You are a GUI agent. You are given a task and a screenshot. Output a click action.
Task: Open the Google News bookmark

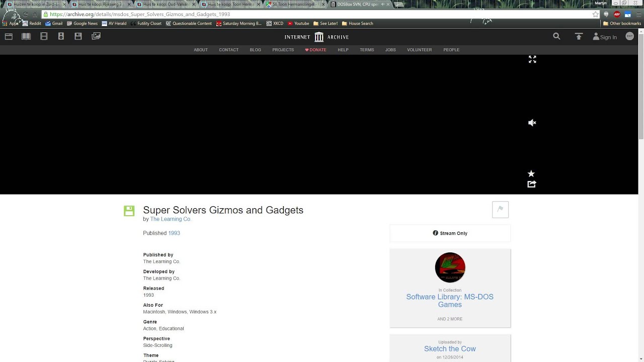tap(82, 24)
